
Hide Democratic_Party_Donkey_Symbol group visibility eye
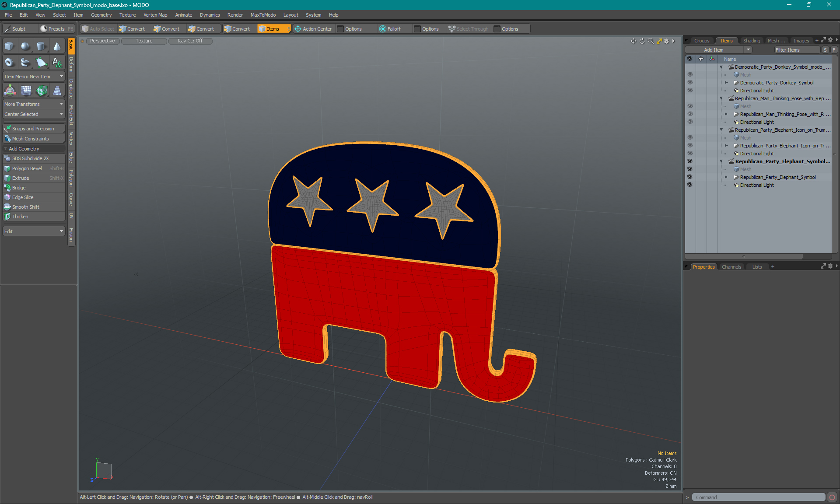coord(690,83)
